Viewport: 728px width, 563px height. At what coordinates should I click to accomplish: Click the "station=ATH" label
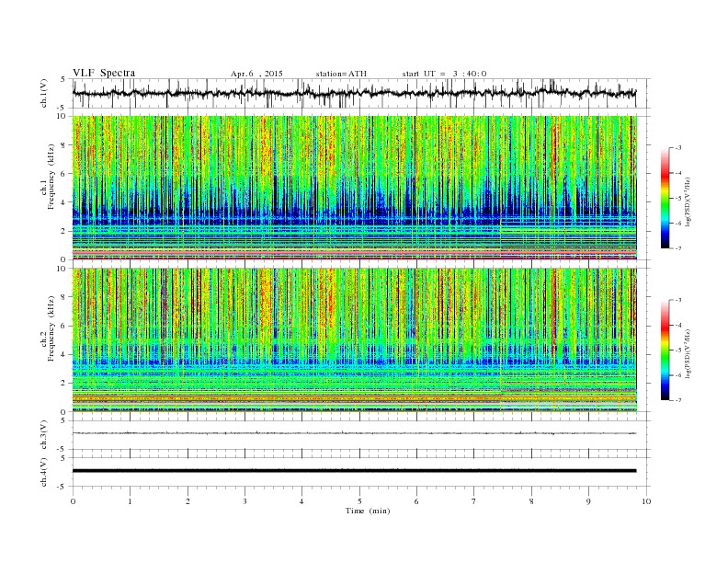(x=341, y=74)
